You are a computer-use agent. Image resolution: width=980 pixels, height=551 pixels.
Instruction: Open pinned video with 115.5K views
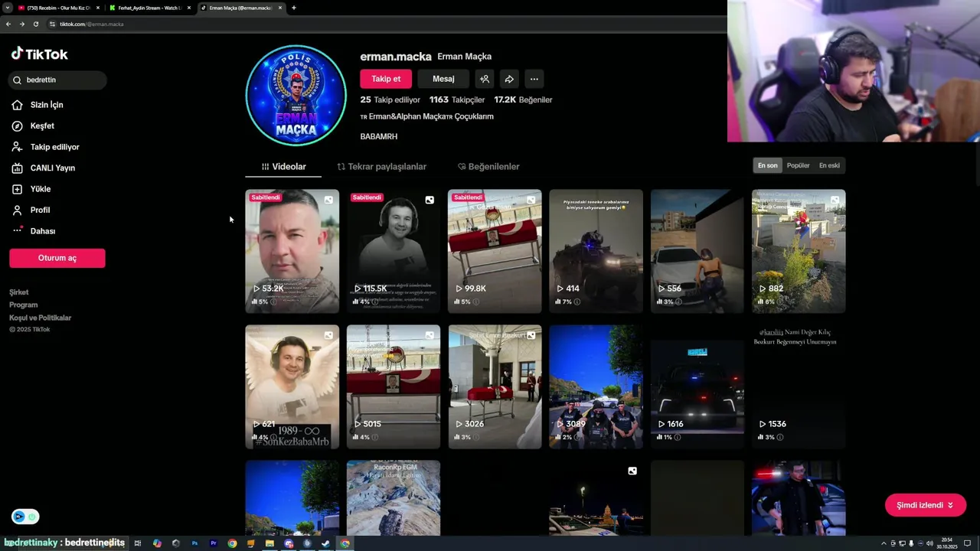click(394, 251)
